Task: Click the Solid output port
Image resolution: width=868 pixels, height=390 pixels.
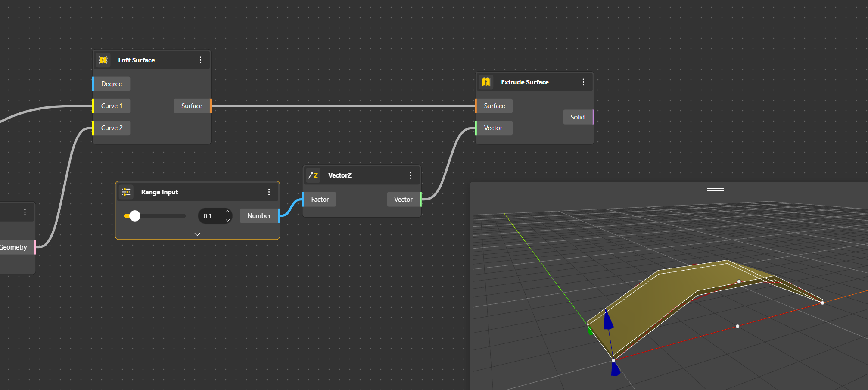Action: [579, 117]
